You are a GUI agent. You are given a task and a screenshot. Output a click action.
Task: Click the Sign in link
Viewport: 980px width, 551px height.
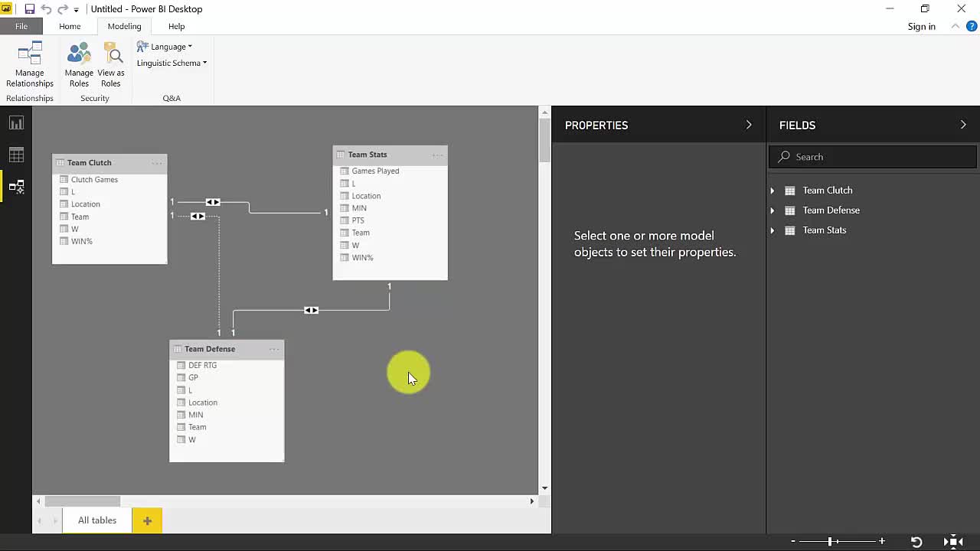click(921, 26)
